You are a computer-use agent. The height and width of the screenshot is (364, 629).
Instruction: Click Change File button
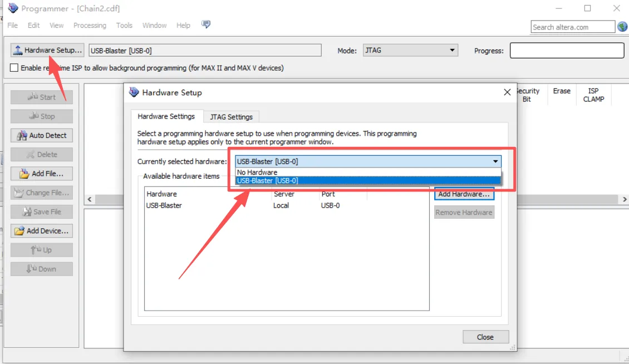tap(42, 193)
